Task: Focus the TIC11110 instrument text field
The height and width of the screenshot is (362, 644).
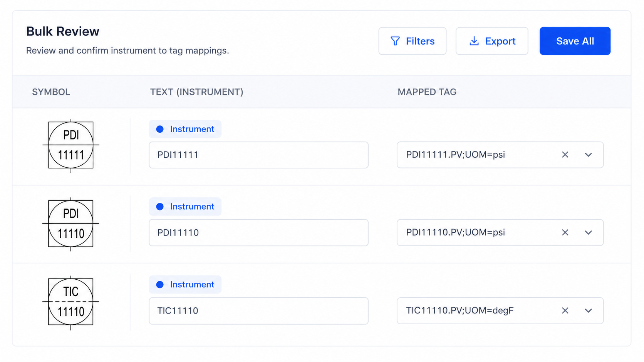Action: (258, 310)
